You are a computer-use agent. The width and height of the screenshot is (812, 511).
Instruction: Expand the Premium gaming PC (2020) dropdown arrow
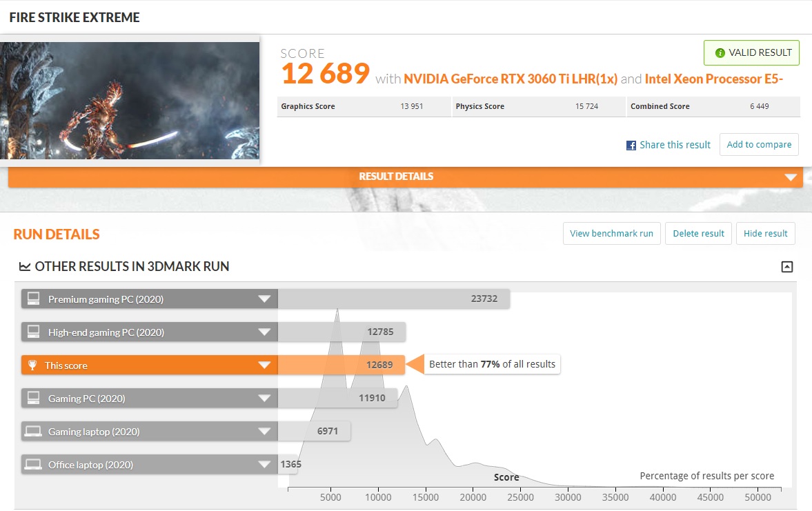coord(264,299)
